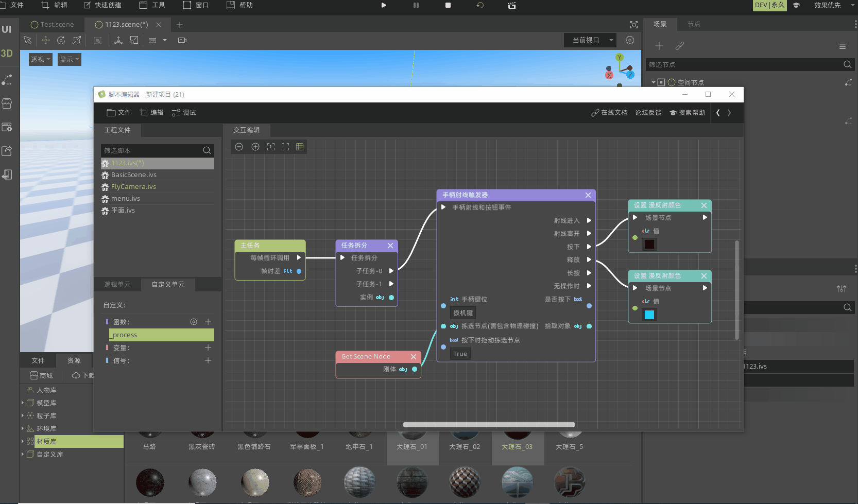Switch to the 自定义单元 tab
The image size is (858, 504).
[x=168, y=285]
